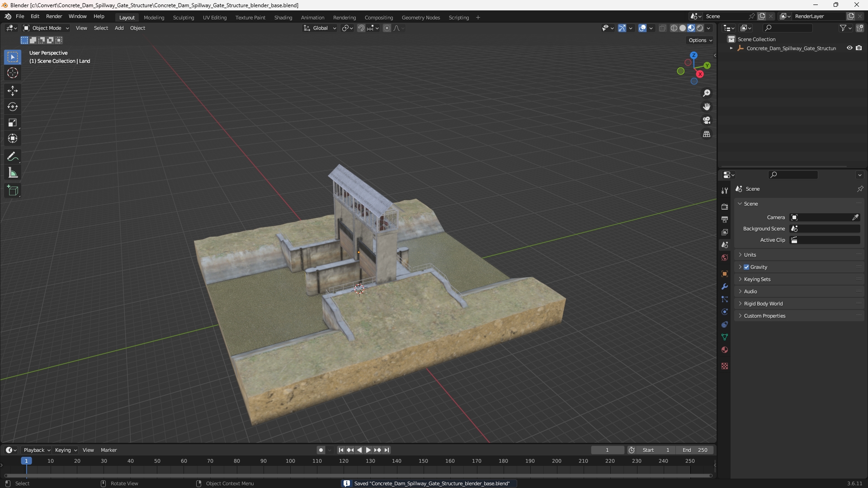868x488 pixels.
Task: Enable snapping magnet toggle
Action: coord(361,28)
